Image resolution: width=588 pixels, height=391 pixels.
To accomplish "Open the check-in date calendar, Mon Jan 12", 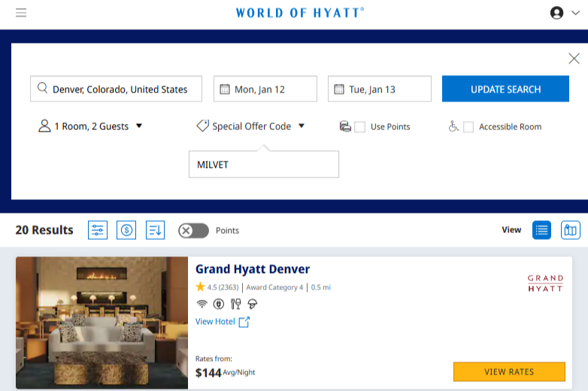I will [x=265, y=89].
